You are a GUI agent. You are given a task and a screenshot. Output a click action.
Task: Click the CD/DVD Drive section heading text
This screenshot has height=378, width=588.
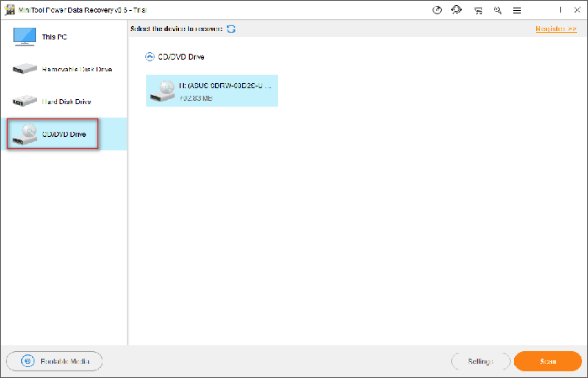(181, 57)
